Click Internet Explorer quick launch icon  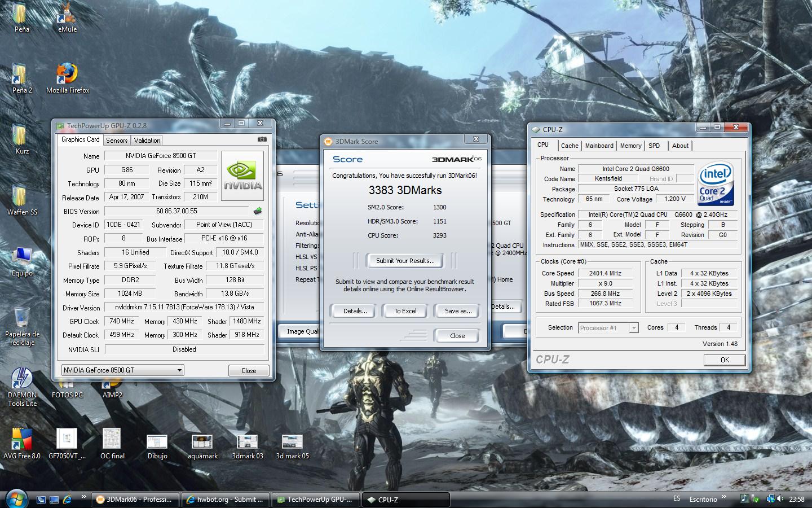click(67, 500)
